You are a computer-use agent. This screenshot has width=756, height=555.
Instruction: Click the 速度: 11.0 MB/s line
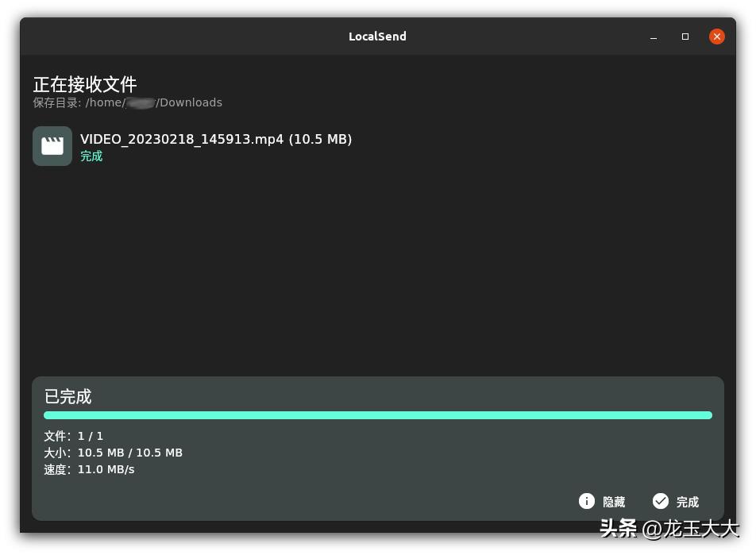[89, 470]
